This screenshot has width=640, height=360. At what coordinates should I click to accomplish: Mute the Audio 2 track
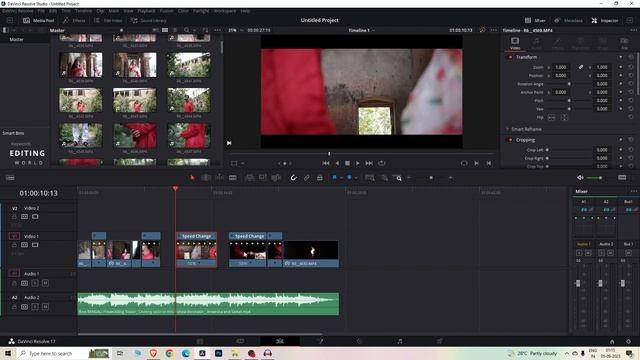coord(45,307)
